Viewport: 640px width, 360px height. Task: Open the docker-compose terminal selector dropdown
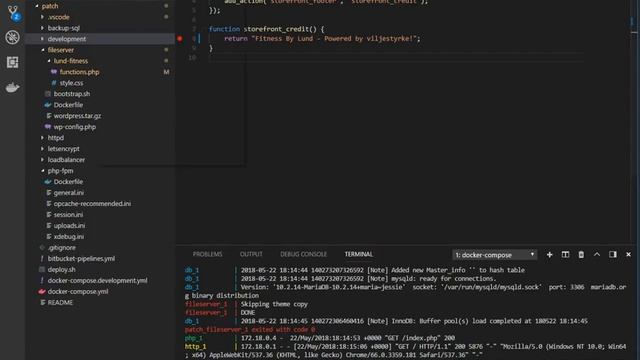coord(495,255)
